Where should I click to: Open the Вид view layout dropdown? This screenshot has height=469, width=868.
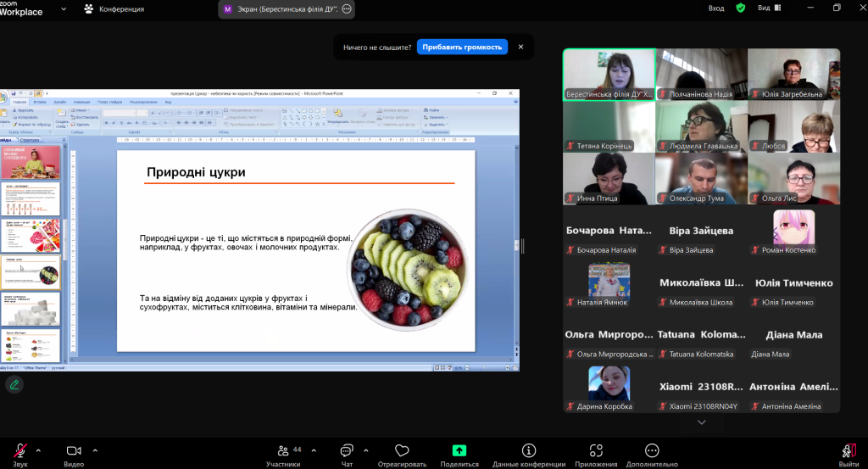(x=770, y=8)
